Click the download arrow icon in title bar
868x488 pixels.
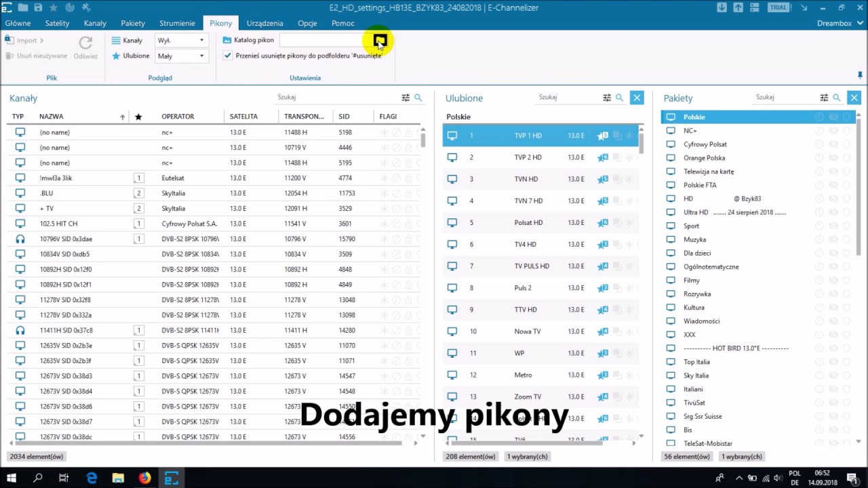click(722, 7)
